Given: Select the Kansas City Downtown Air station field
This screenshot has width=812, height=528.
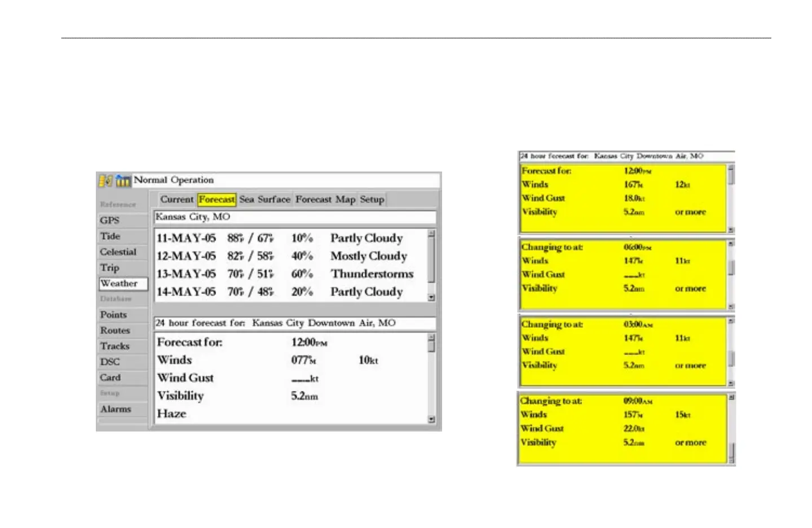Looking at the screenshot, I should [295, 323].
